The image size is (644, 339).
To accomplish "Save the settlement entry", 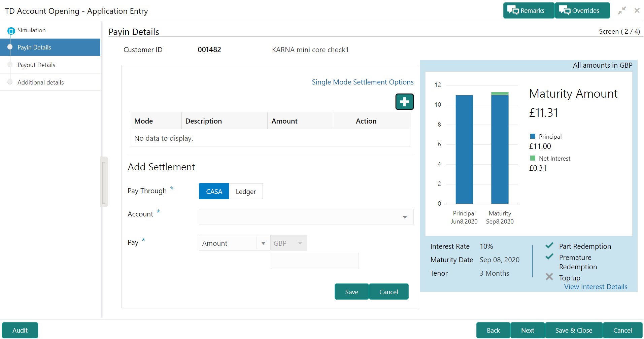I will (x=351, y=292).
